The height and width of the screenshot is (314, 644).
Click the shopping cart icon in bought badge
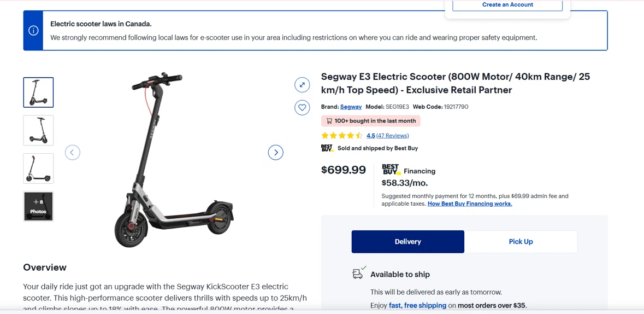coord(329,121)
